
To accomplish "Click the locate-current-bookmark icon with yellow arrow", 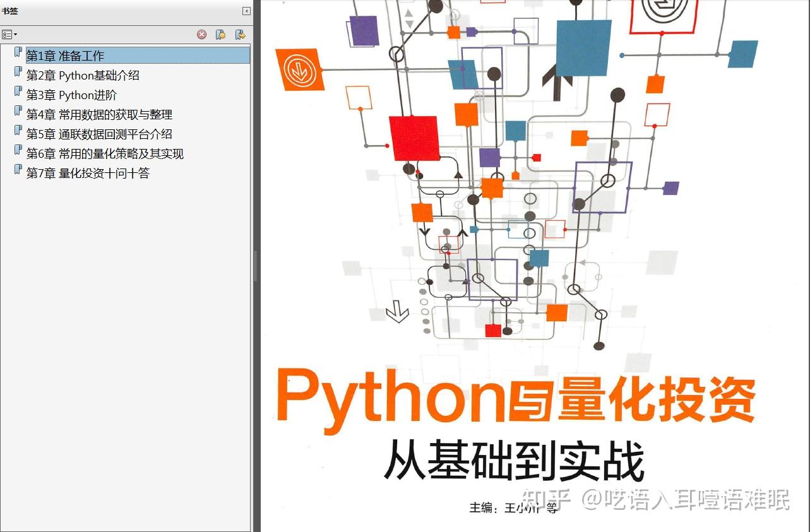I will point(240,35).
